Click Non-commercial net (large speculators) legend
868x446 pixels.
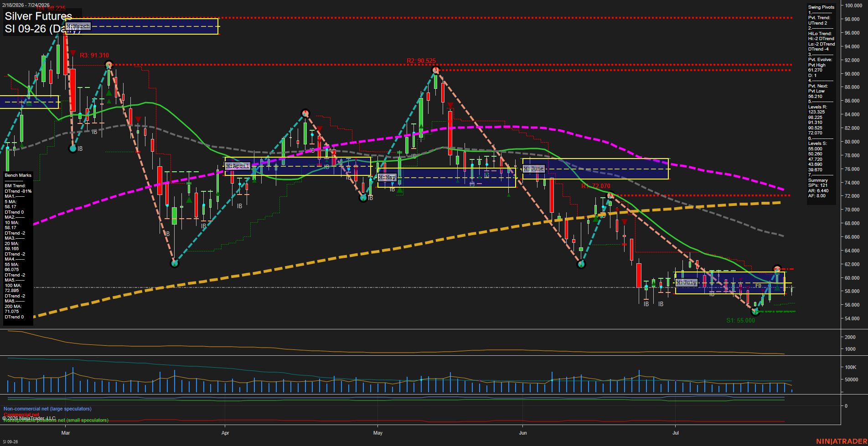click(x=47, y=409)
